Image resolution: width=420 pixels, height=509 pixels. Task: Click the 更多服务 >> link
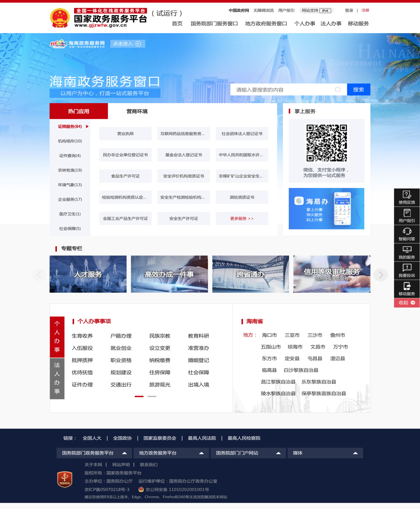pyautogui.click(x=242, y=218)
